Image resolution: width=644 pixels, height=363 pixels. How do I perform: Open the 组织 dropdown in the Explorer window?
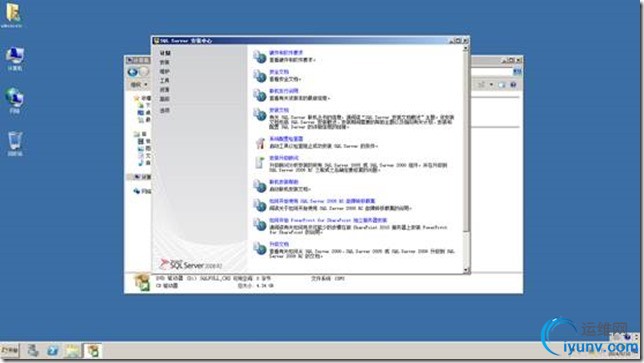(x=139, y=85)
